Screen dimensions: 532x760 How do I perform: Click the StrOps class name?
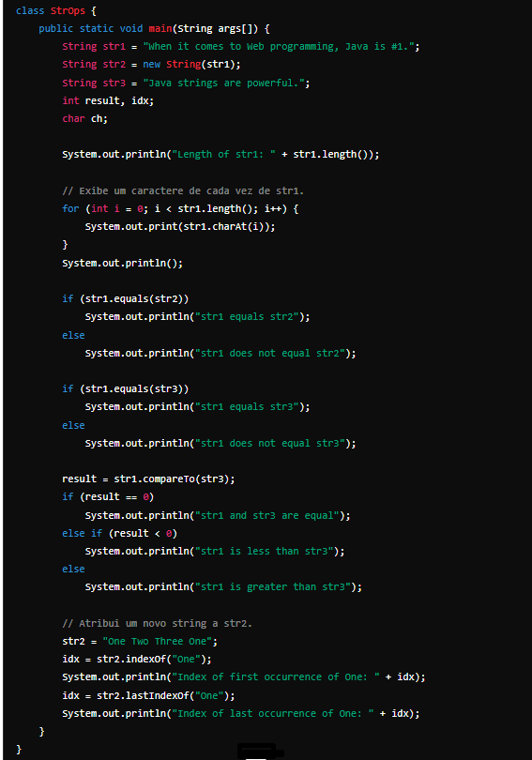(68, 10)
